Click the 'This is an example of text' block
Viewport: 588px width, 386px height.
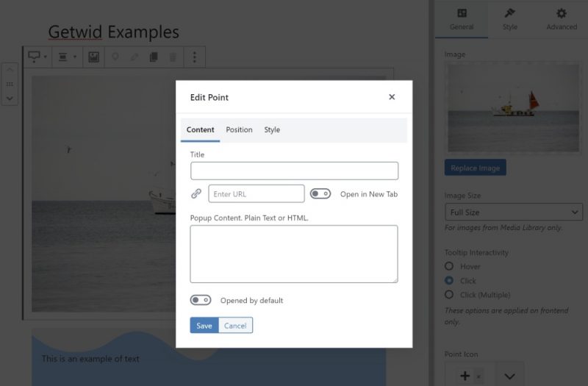pos(90,359)
